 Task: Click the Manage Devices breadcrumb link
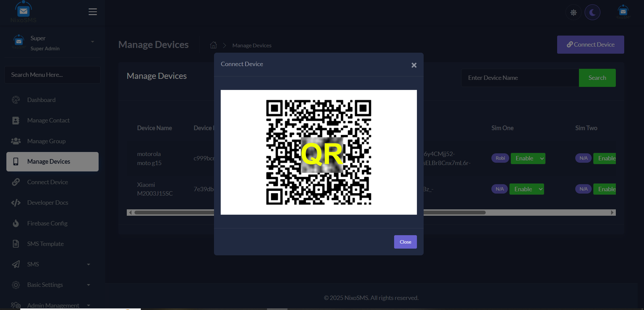point(252,45)
